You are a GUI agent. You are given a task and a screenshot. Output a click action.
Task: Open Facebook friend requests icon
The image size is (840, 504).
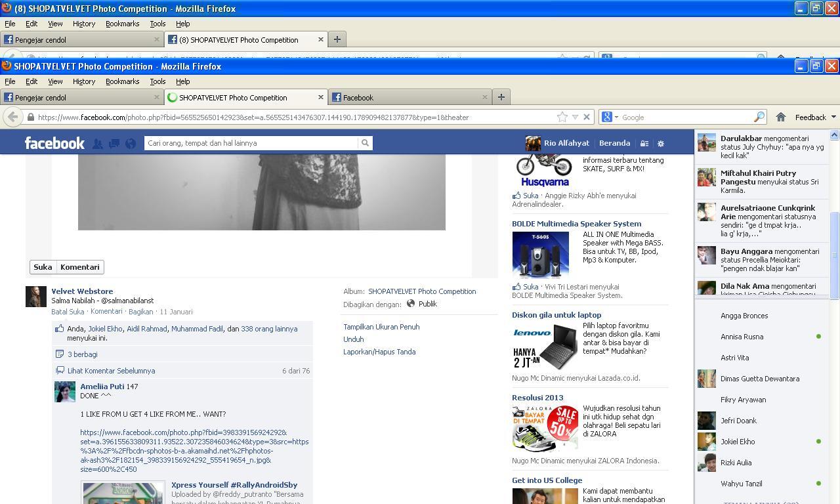[x=97, y=143]
